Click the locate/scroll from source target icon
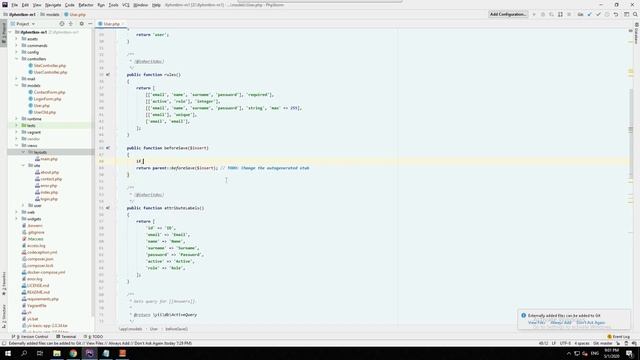 tap(62, 24)
